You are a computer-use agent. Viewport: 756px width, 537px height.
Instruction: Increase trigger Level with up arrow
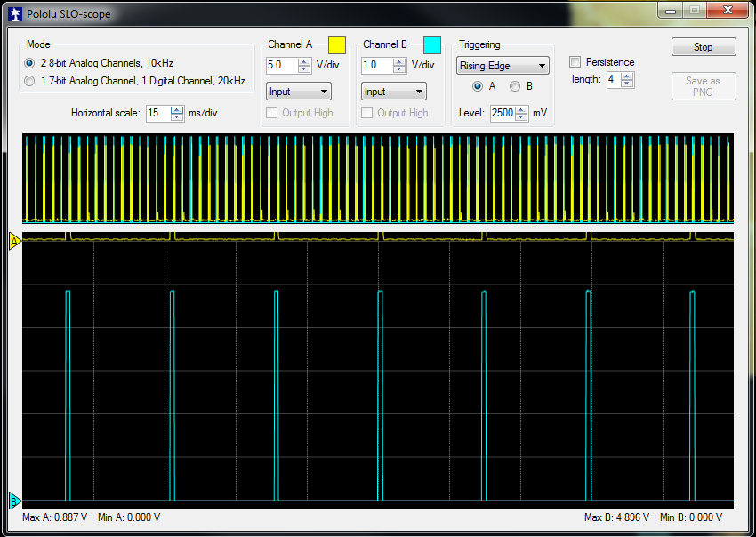point(521,109)
